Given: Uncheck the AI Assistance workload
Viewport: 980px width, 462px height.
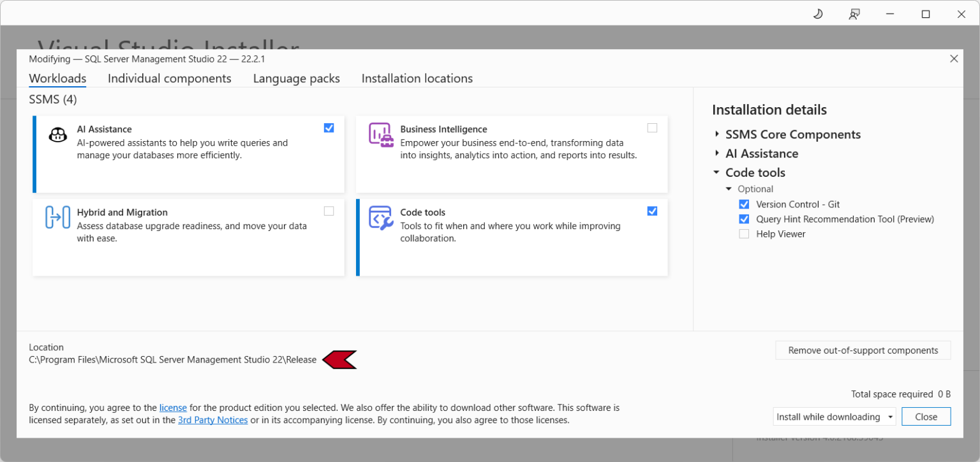Looking at the screenshot, I should (x=329, y=128).
